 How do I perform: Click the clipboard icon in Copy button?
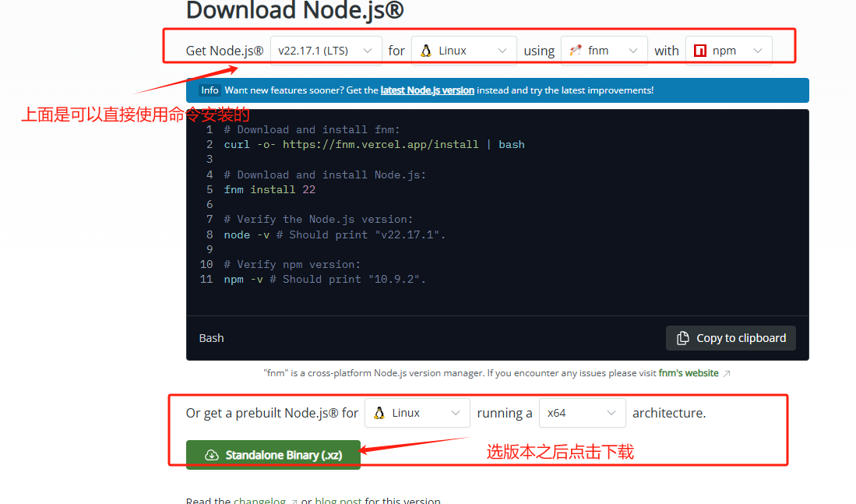(x=682, y=338)
